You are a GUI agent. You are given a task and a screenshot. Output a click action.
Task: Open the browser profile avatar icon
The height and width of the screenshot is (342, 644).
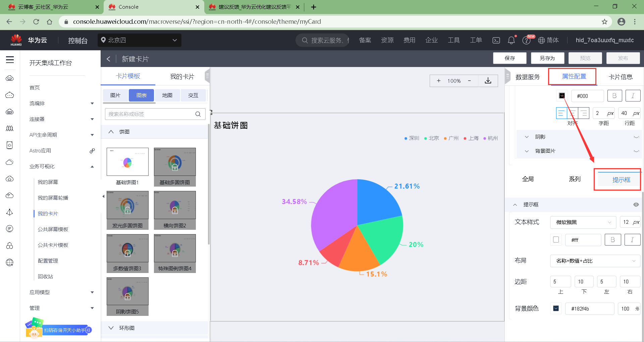621,22
